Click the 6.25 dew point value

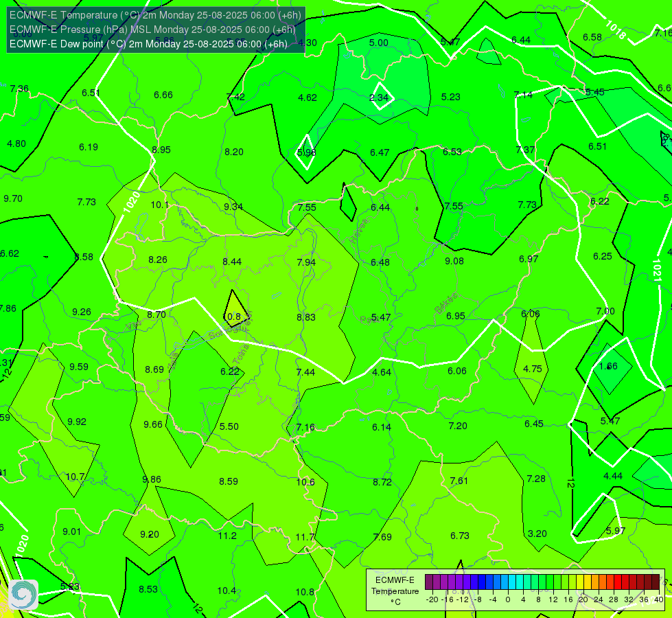click(603, 256)
